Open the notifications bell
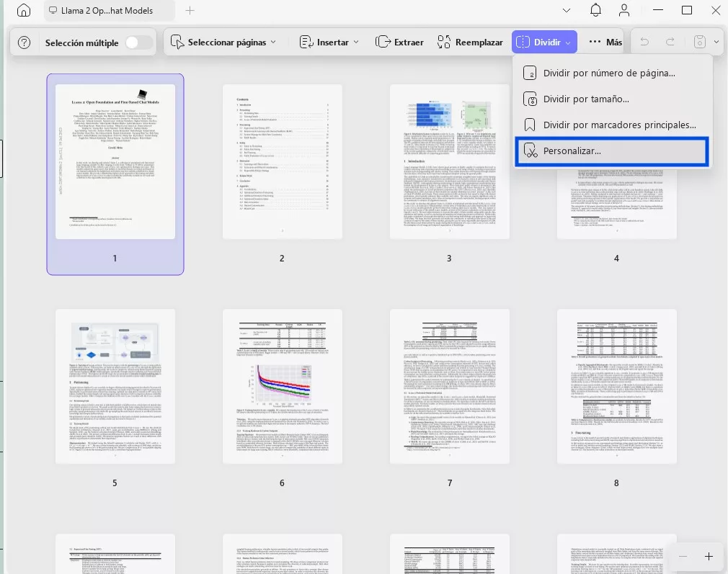Image resolution: width=728 pixels, height=574 pixels. coord(595,10)
